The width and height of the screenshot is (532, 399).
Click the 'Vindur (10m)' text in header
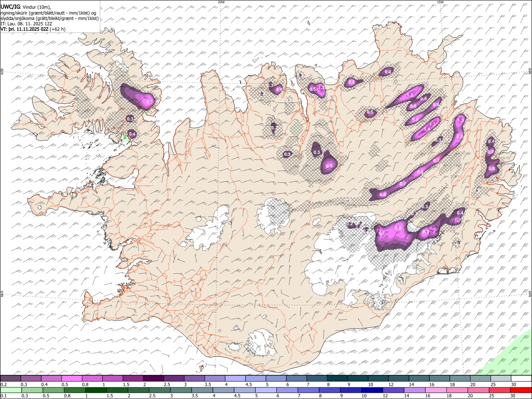[36, 7]
